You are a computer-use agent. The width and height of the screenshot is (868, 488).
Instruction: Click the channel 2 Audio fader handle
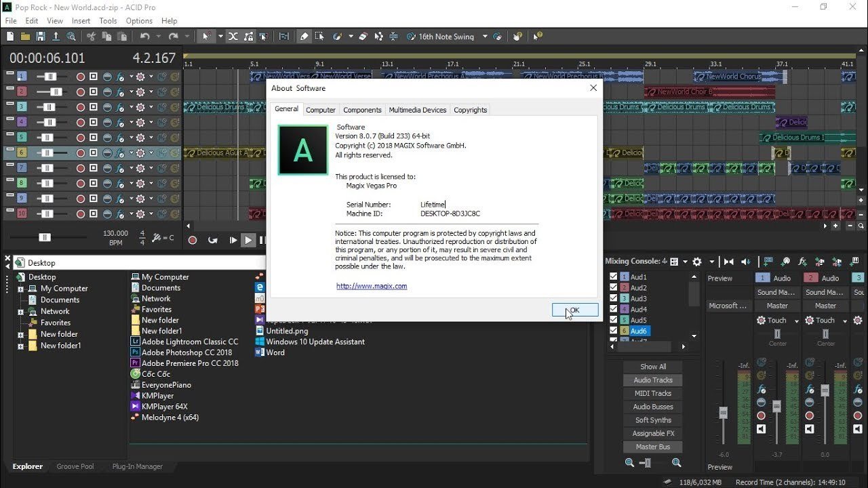pos(825,390)
